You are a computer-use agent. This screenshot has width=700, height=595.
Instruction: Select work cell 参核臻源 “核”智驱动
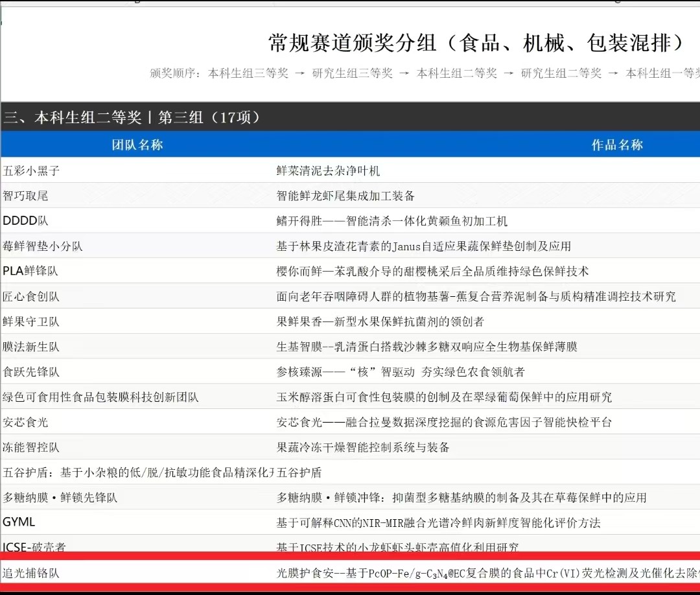401,372
